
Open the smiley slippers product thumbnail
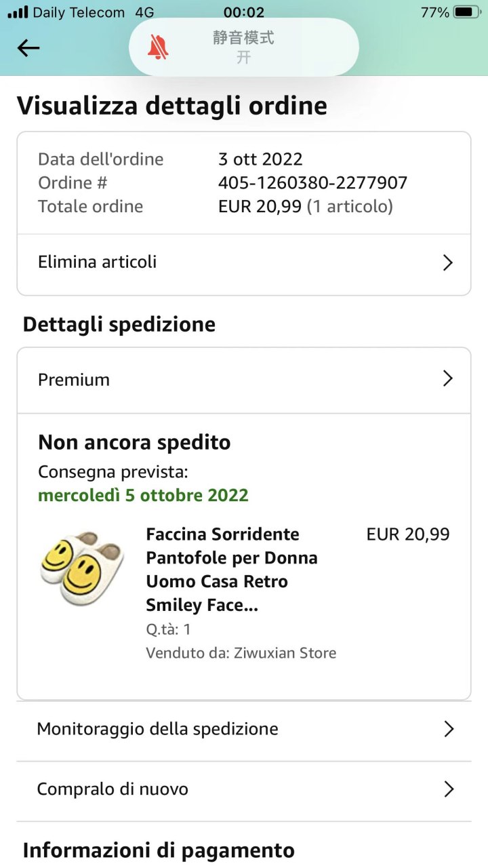click(x=81, y=568)
